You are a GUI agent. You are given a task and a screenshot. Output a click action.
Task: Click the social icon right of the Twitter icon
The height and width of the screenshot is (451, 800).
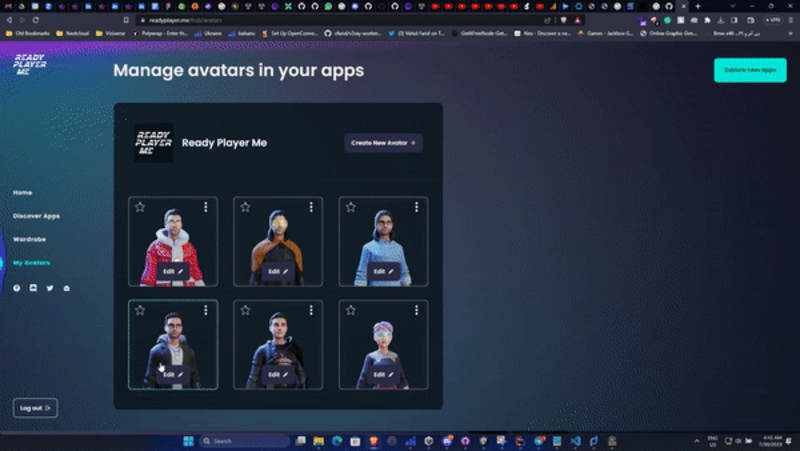67,288
